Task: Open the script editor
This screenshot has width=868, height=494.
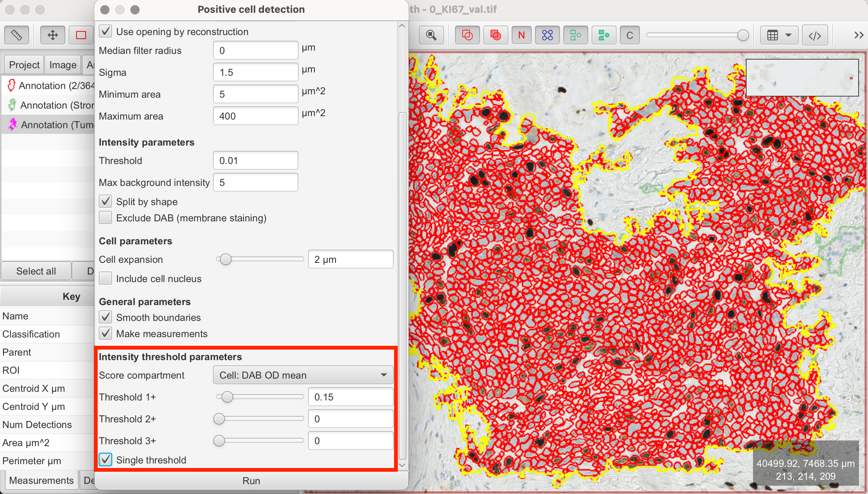Action: [815, 35]
